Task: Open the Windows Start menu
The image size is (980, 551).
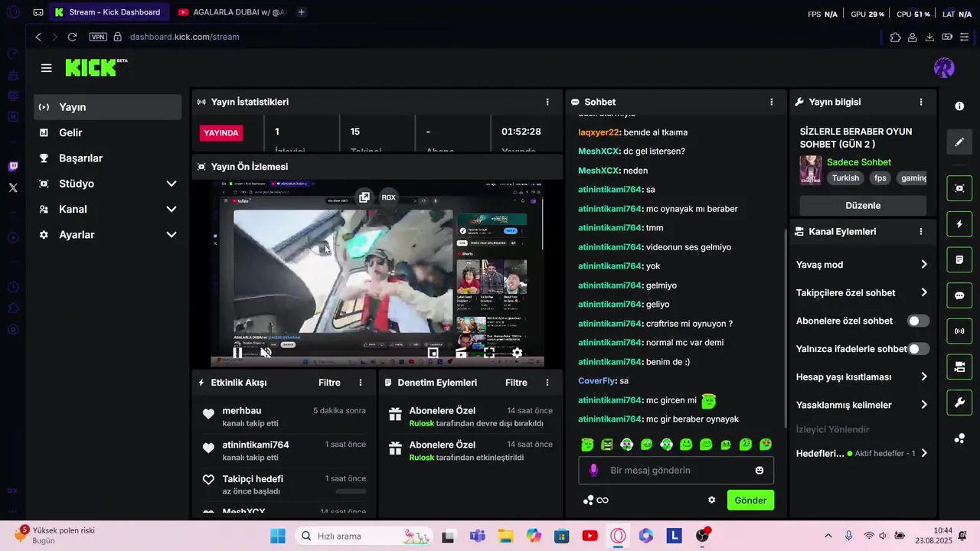Action: [277, 536]
